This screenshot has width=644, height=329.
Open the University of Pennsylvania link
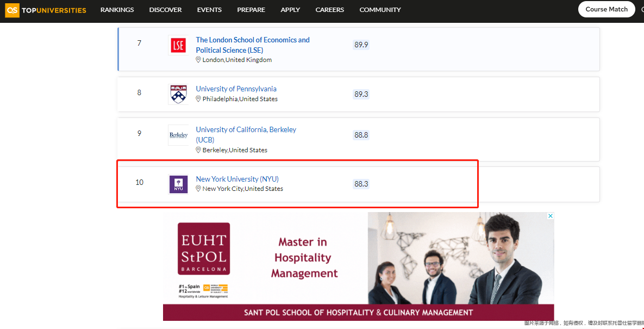pyautogui.click(x=236, y=89)
